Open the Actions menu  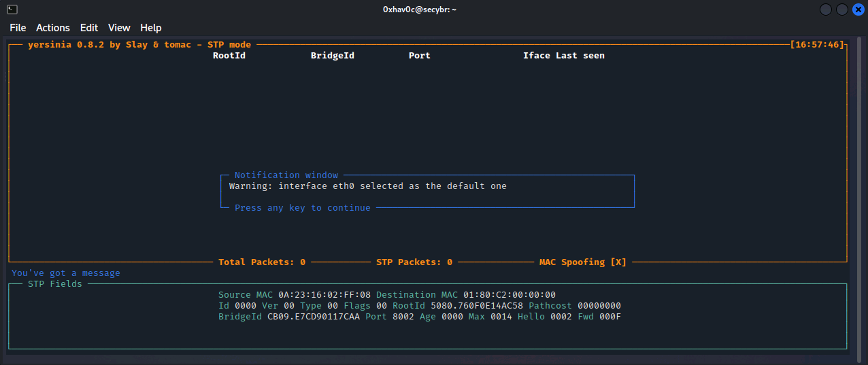53,28
